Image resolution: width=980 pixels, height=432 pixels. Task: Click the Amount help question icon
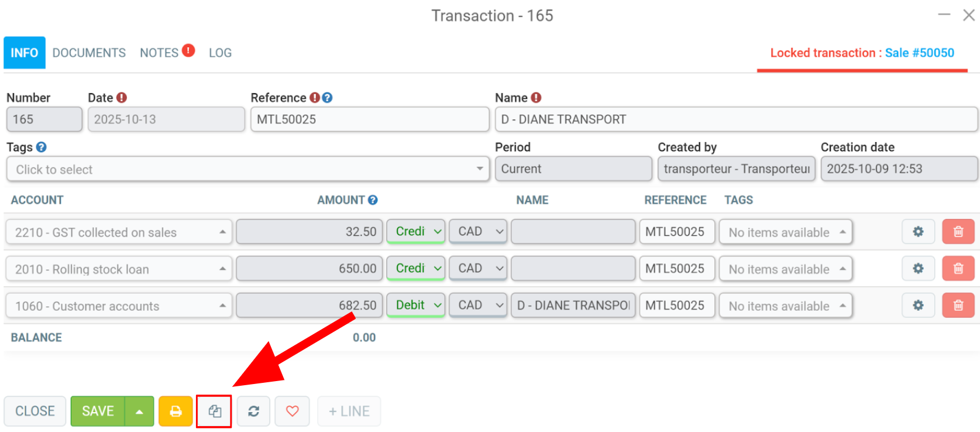[373, 200]
